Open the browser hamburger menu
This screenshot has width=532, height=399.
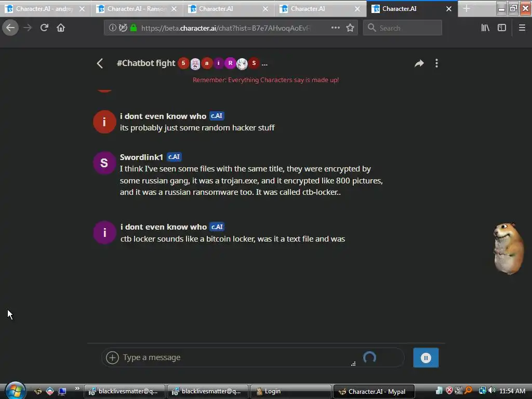tap(522, 28)
